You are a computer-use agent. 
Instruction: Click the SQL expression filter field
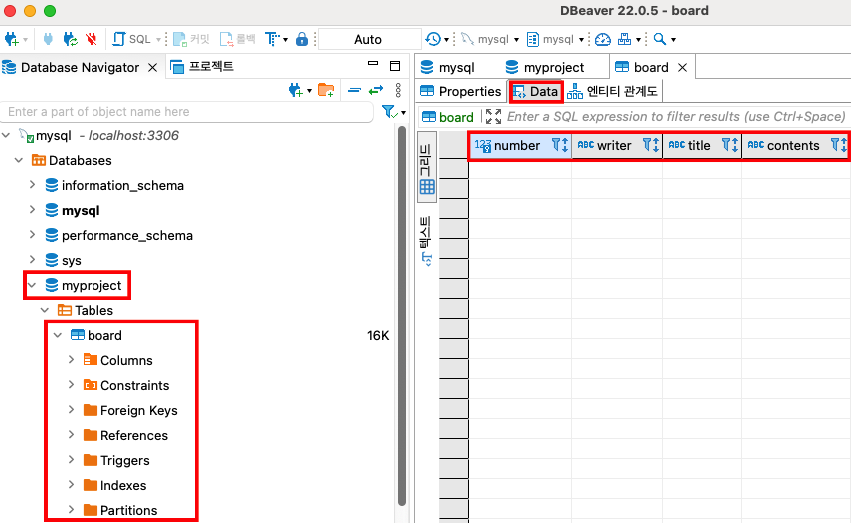(x=676, y=117)
